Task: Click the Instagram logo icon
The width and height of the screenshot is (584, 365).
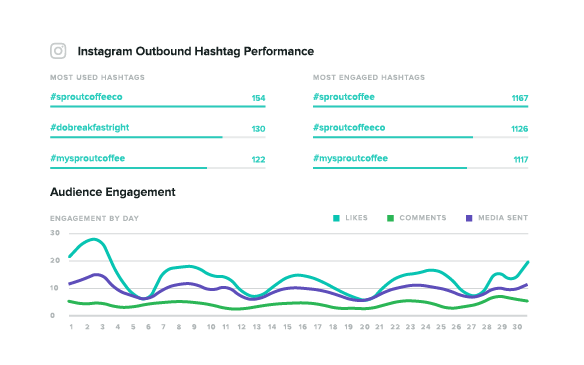Action: coord(58,51)
